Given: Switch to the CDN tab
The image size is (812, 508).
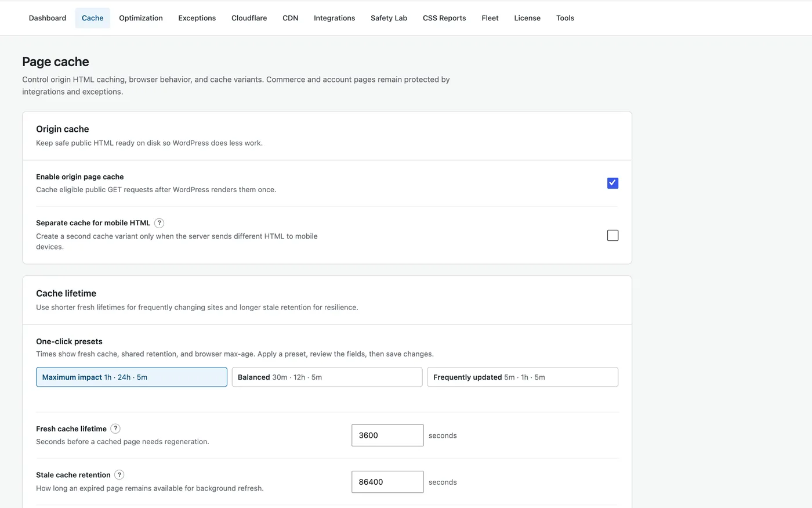Looking at the screenshot, I should pyautogui.click(x=291, y=18).
